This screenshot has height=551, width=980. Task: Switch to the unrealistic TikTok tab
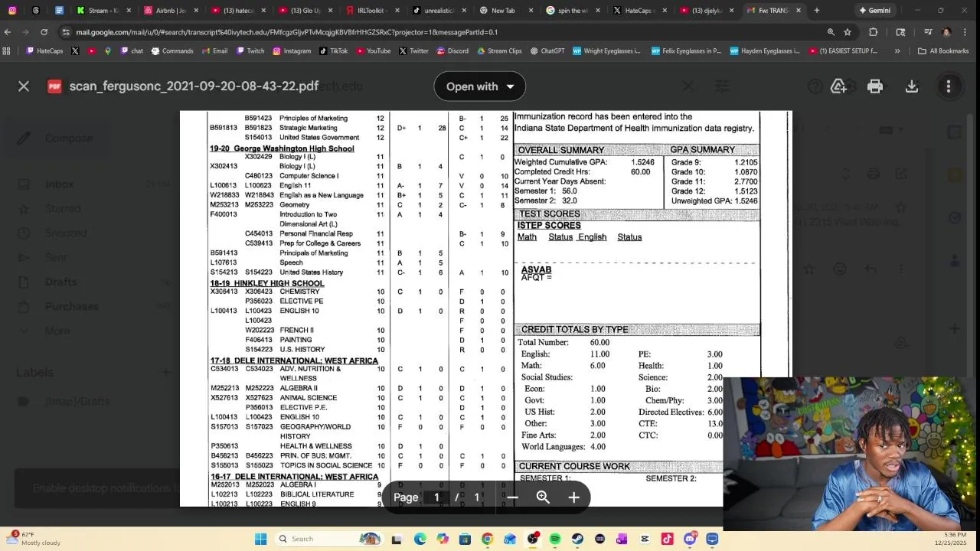click(x=439, y=11)
